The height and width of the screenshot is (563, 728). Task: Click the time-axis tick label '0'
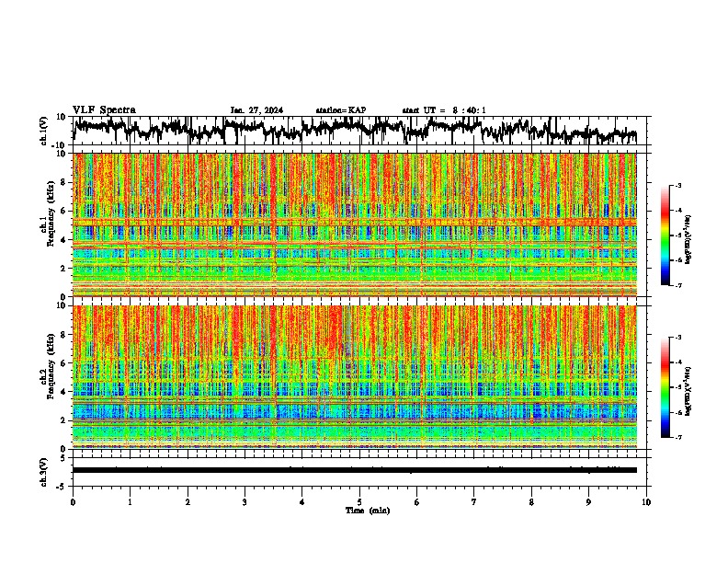point(73,502)
